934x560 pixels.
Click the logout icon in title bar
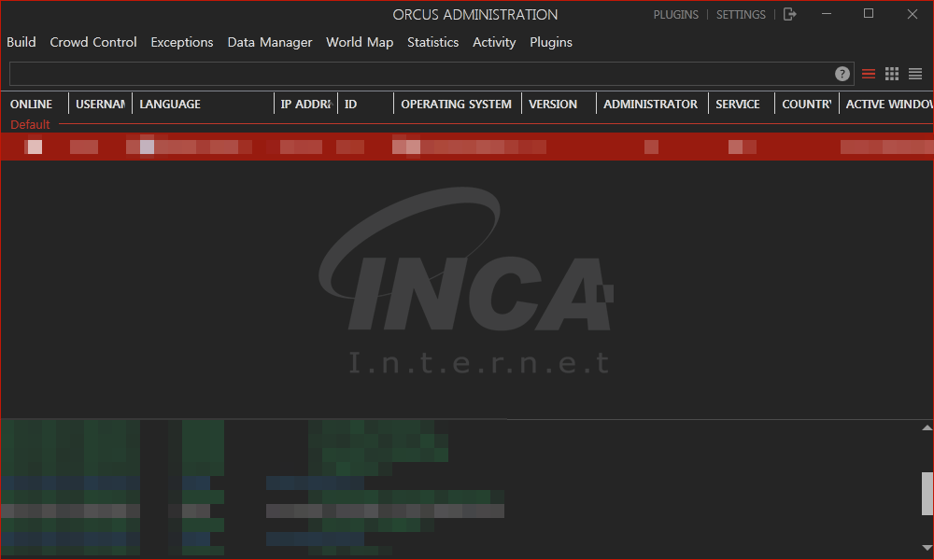[x=789, y=14]
